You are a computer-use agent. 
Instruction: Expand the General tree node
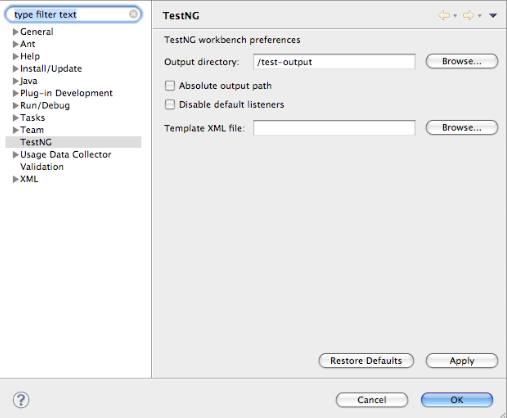[15, 32]
